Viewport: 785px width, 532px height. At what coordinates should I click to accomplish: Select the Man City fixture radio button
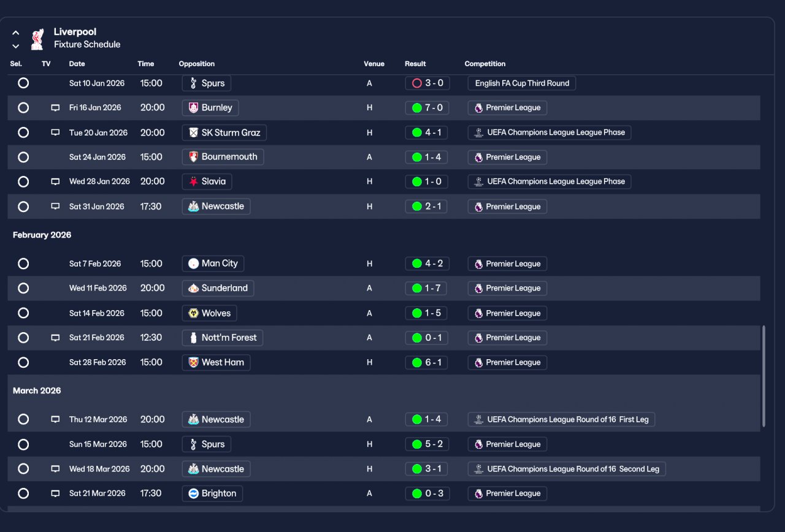[23, 264]
